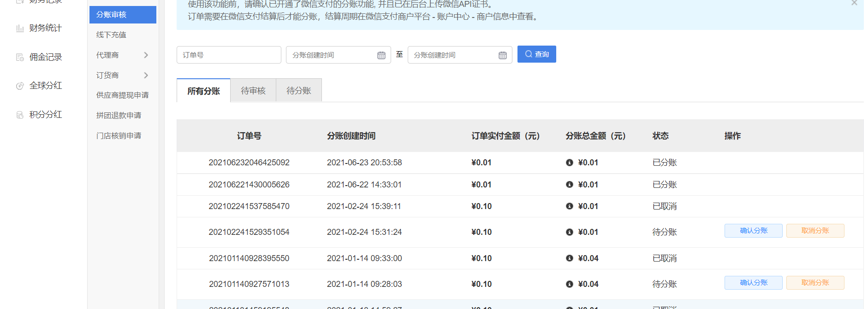The image size is (868, 309).
Task: Open 积分分红 in the sidebar
Action: tap(45, 115)
